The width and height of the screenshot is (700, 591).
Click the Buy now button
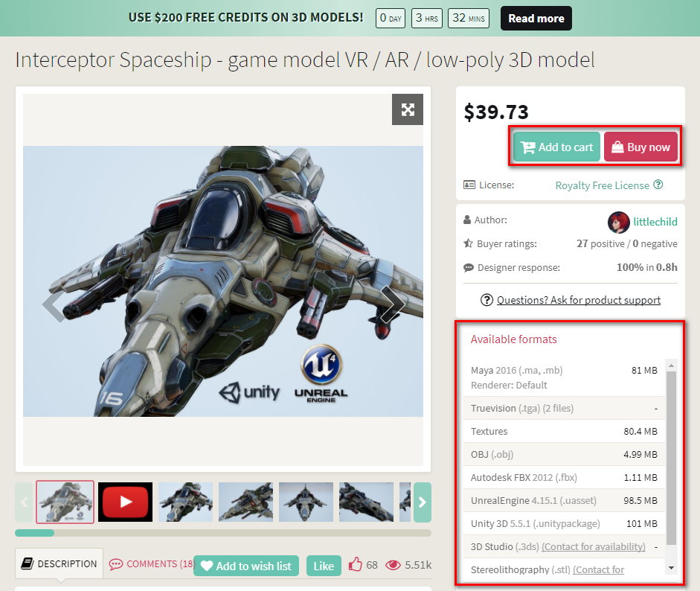(x=640, y=147)
